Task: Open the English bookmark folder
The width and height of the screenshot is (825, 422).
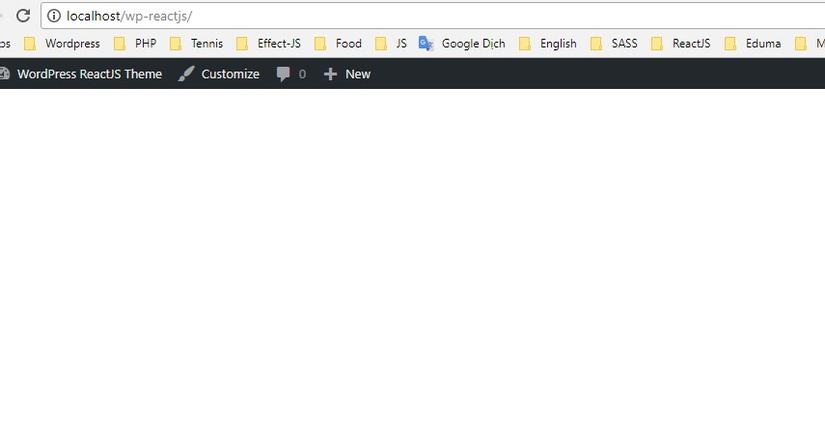Action: click(x=548, y=44)
